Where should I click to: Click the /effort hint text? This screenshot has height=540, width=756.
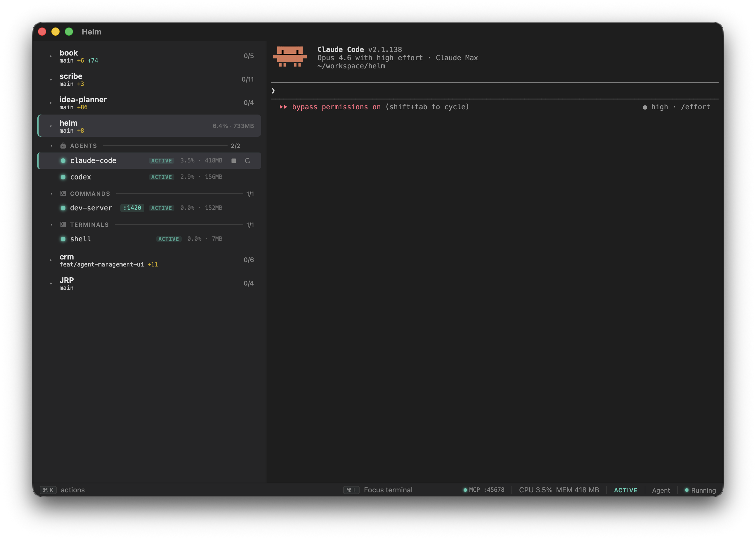(695, 107)
